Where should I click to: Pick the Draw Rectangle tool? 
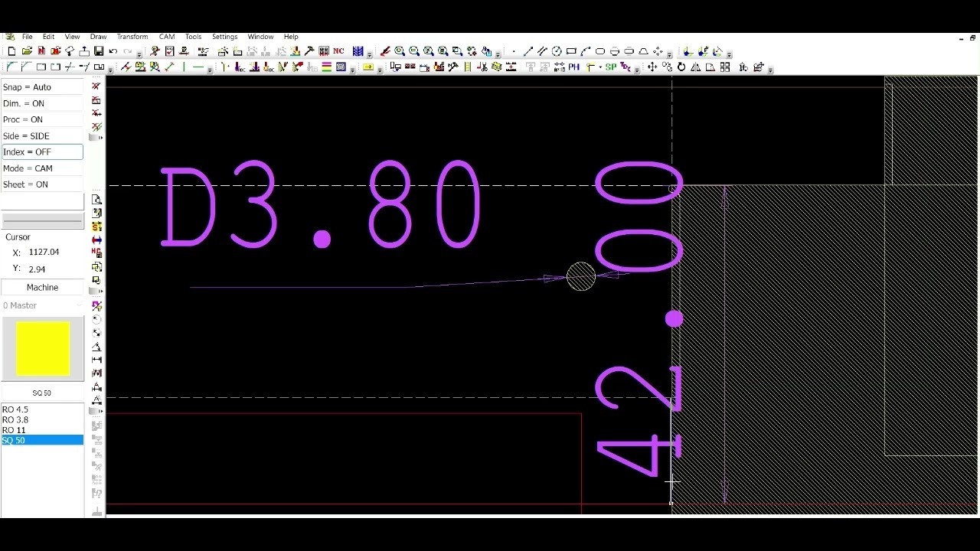tap(571, 51)
